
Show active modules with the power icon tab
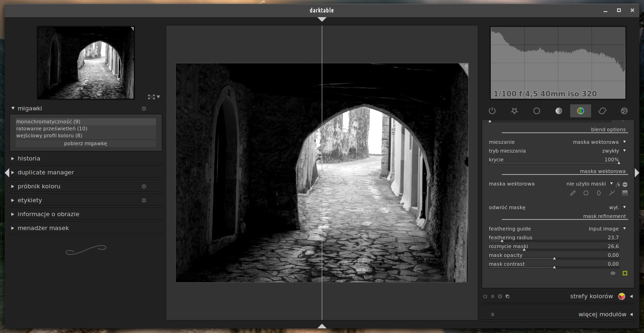(492, 111)
